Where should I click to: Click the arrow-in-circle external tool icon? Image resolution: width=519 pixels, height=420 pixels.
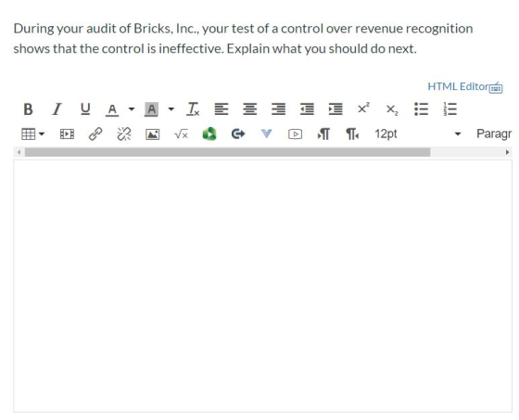click(238, 134)
